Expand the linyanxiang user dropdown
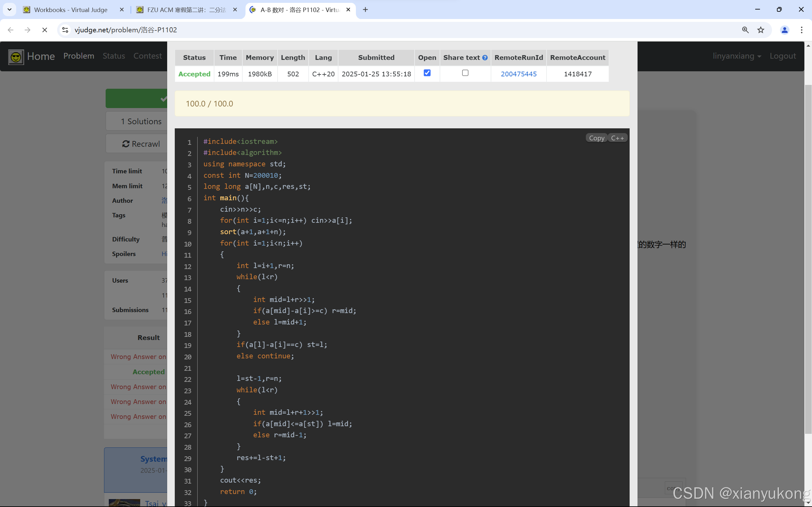 click(x=737, y=56)
